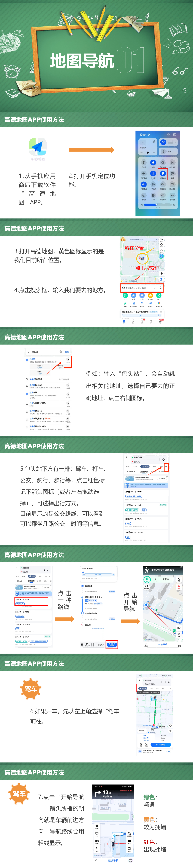
Task: Toggle eye comfort mode (护眼模式)
Action: tap(144, 184)
